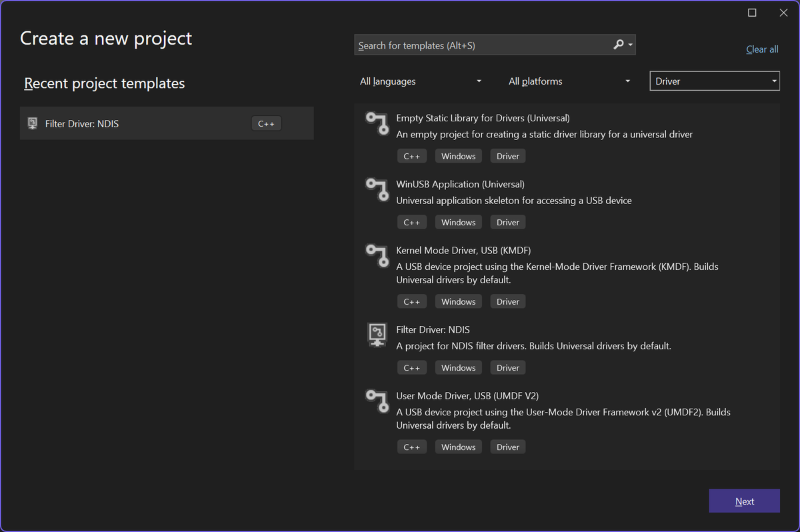The height and width of the screenshot is (532, 800).
Task: Click the Kernel Mode Driver USB template icon
Action: pos(377,255)
